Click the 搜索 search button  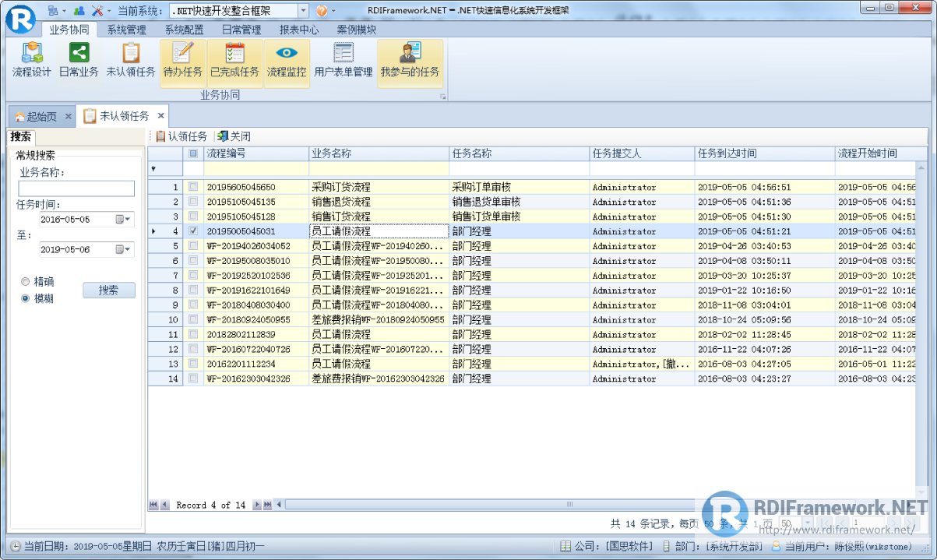pyautogui.click(x=108, y=288)
